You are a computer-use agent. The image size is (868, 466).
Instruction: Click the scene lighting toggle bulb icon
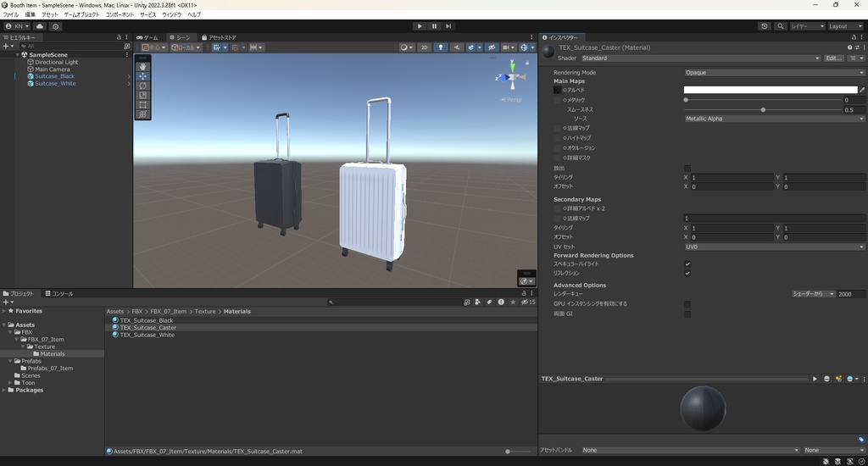[x=441, y=47]
